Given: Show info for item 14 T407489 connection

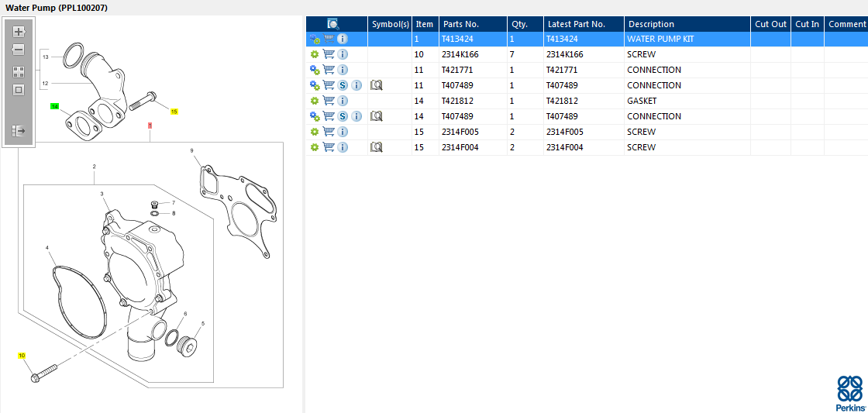Looking at the screenshot, I should click(x=357, y=116).
